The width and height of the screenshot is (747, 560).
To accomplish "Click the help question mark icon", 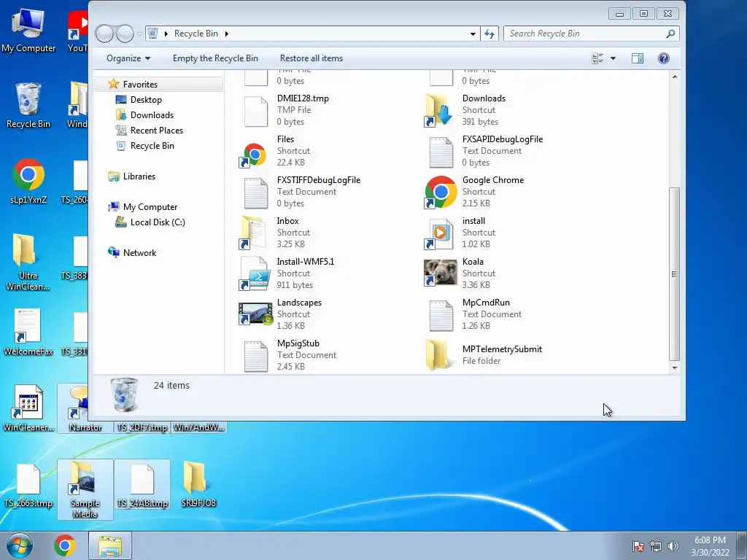I will click(x=663, y=58).
